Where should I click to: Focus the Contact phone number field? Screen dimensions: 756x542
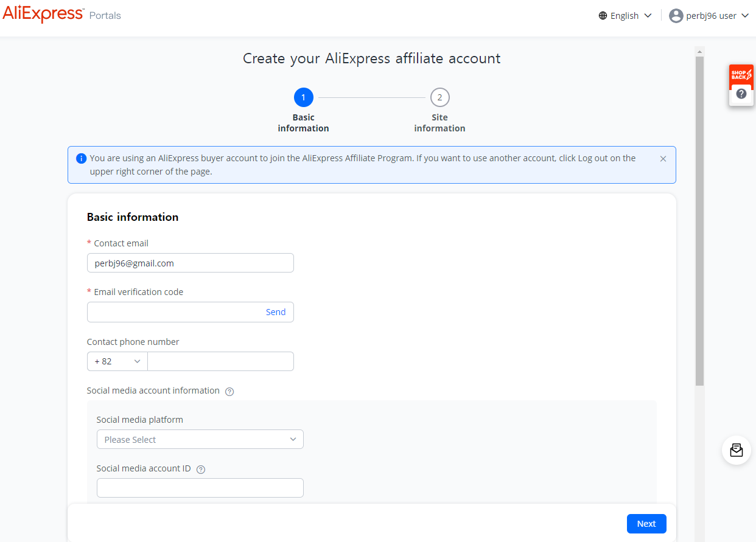[220, 361]
